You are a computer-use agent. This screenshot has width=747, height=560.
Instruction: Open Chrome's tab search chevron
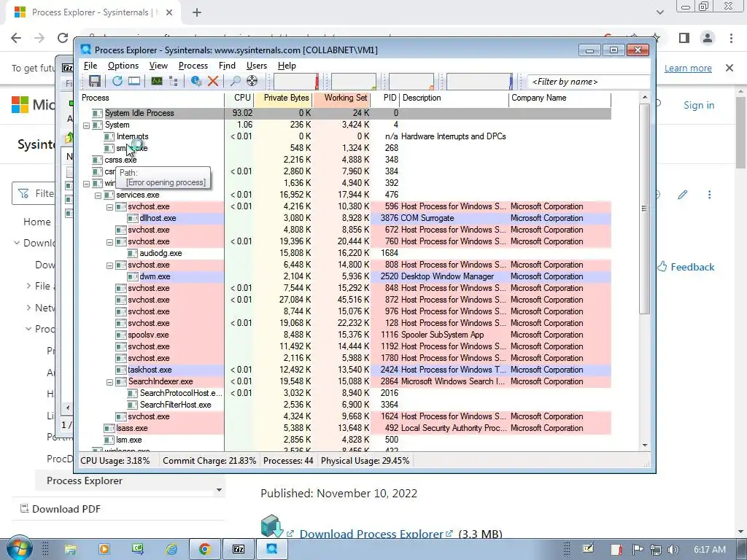point(659,12)
